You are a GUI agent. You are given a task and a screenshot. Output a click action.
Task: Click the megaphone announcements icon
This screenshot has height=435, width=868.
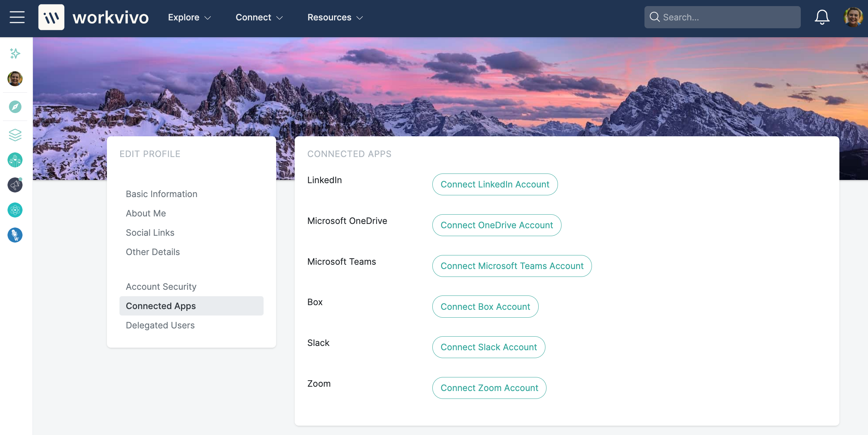coord(15,185)
